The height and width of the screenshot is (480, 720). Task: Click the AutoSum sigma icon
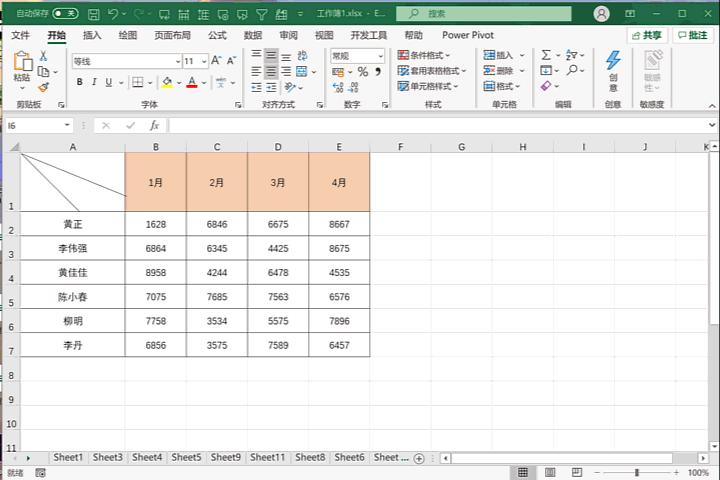(546, 56)
